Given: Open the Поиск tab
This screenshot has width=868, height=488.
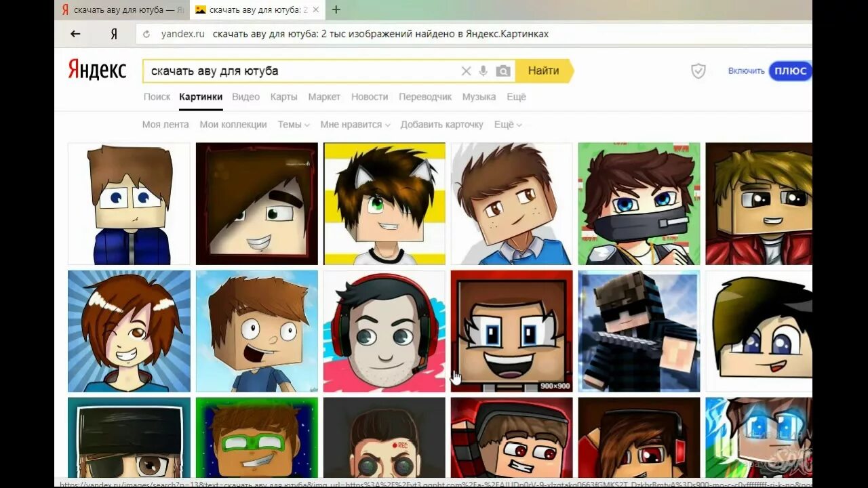Looking at the screenshot, I should (157, 97).
